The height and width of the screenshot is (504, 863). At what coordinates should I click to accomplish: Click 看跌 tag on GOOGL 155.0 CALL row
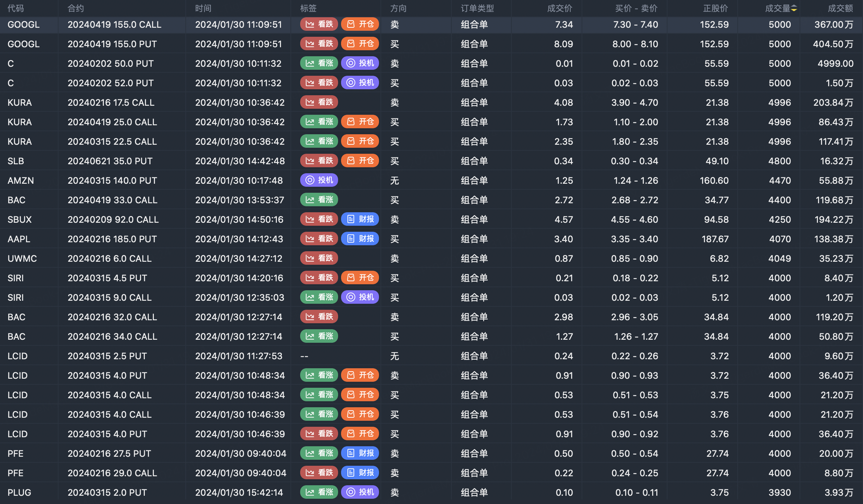pos(319,24)
